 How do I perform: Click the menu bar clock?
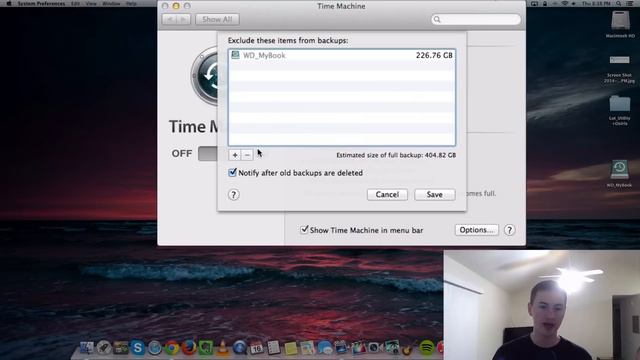pos(596,4)
